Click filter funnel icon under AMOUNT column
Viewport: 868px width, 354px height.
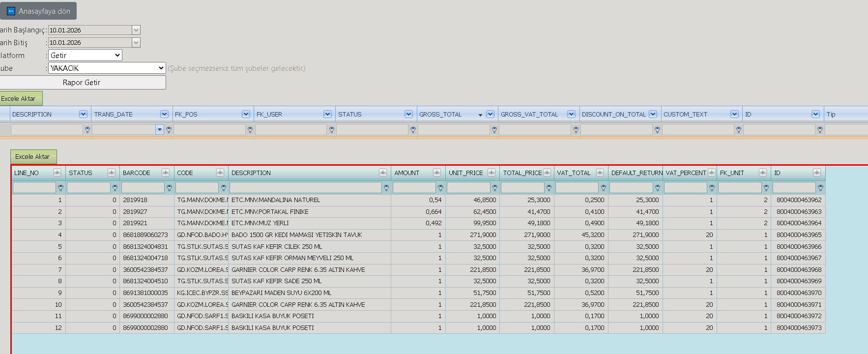[440, 188]
